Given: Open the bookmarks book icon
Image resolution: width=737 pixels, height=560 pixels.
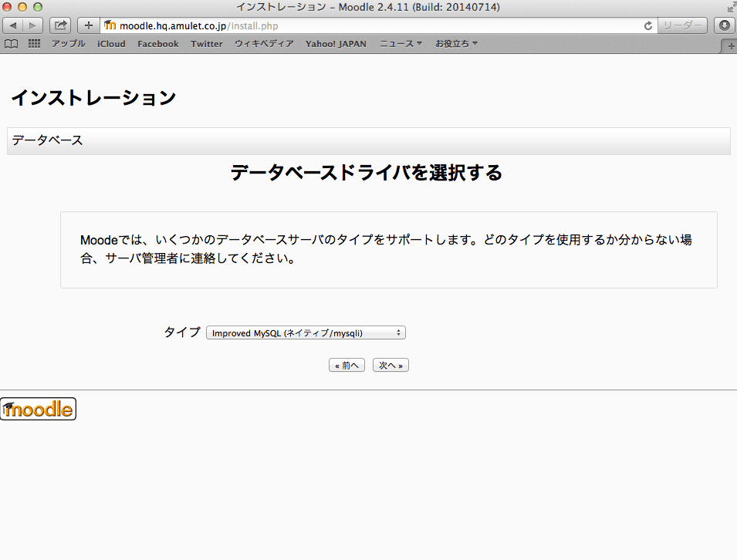Looking at the screenshot, I should pos(12,44).
